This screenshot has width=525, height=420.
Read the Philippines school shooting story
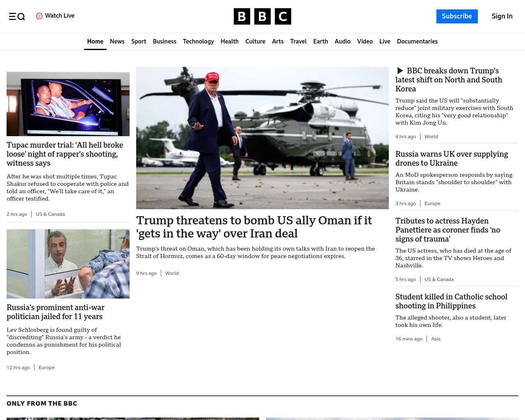[x=451, y=301]
